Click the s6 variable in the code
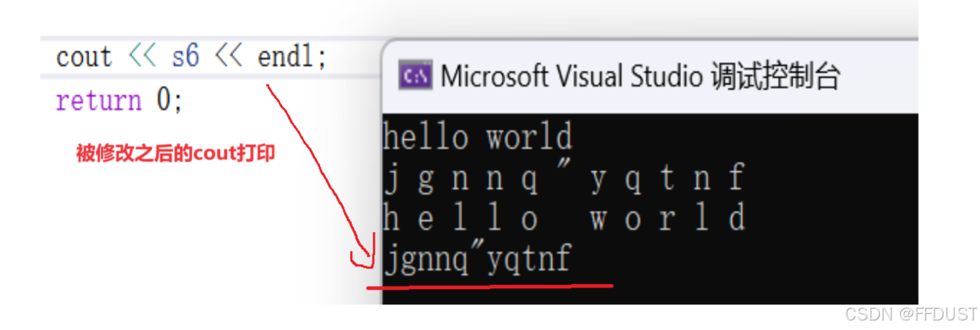This screenshot has width=980, height=330. coord(186,56)
